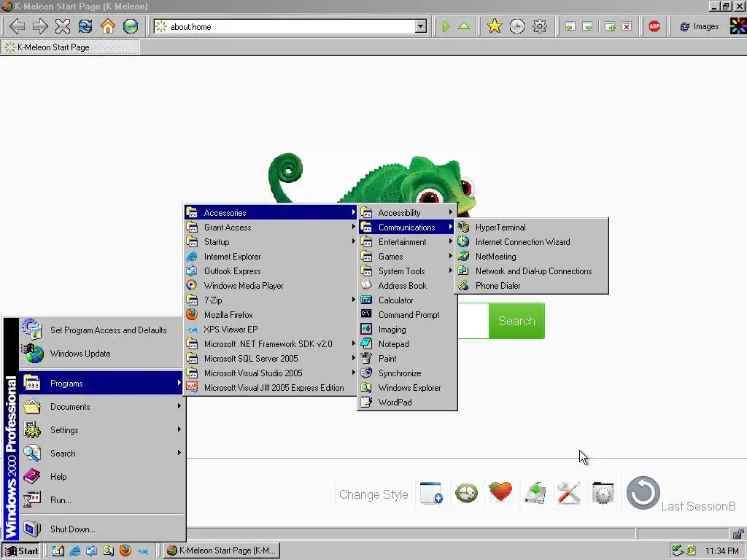747x560 pixels.
Task: Open the URL bar dropdown arrow
Action: (421, 27)
